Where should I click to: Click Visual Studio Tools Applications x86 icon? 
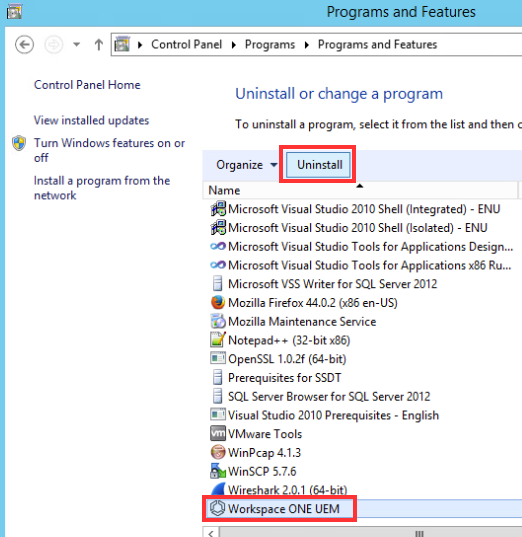pos(218,265)
